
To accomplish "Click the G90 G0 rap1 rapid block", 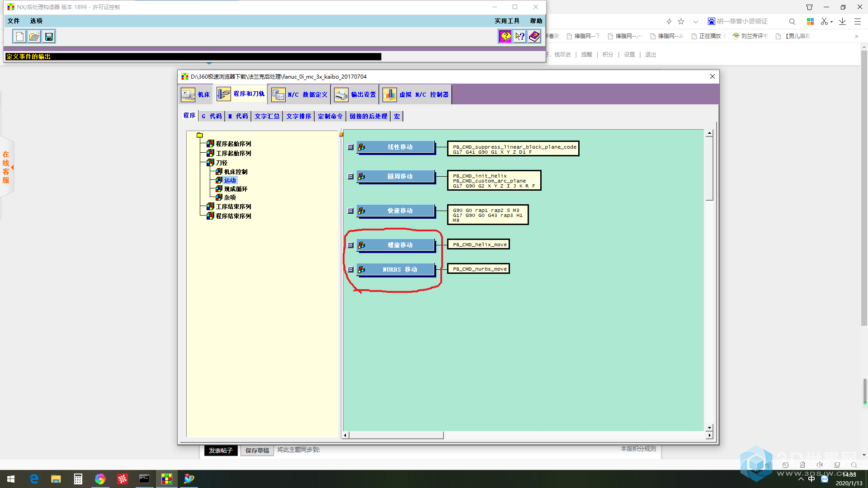I will pyautogui.click(x=488, y=215).
